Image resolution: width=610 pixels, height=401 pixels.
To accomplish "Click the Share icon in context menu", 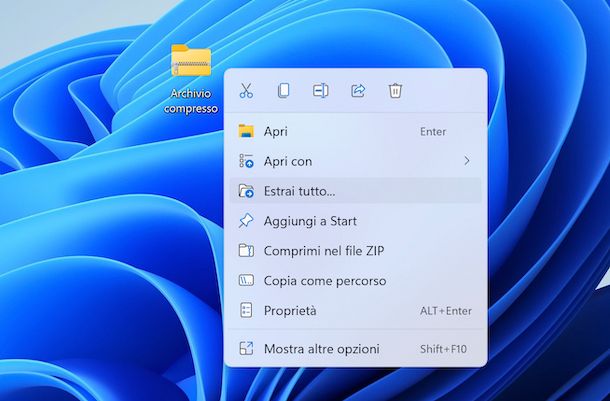I will pos(358,91).
